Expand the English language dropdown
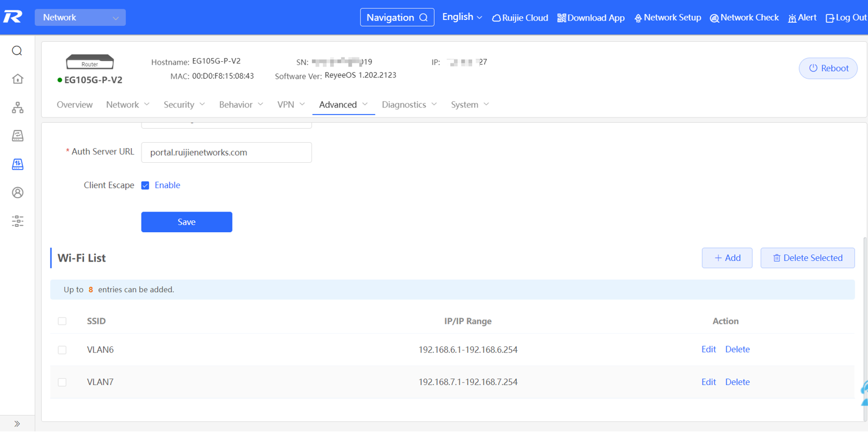The image size is (868, 432). click(x=462, y=17)
